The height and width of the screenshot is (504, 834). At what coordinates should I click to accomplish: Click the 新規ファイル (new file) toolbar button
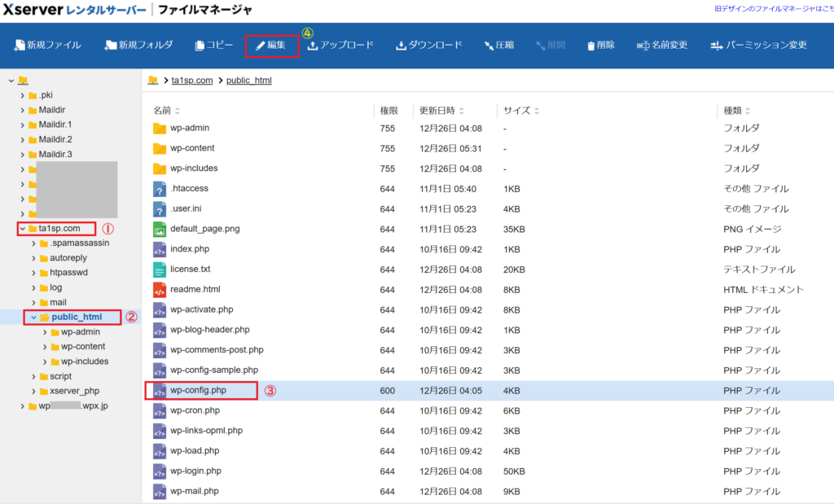coord(47,45)
